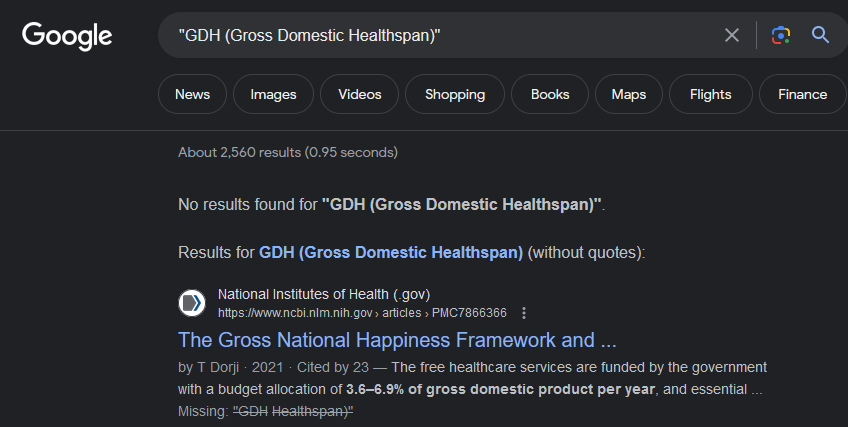Open the Flights filter
This screenshot has width=848, height=427.
(711, 94)
